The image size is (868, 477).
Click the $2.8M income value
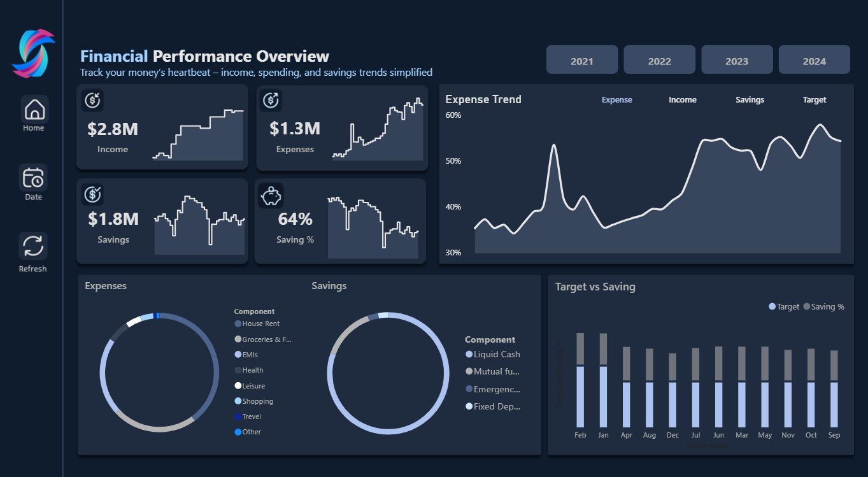[x=113, y=129]
